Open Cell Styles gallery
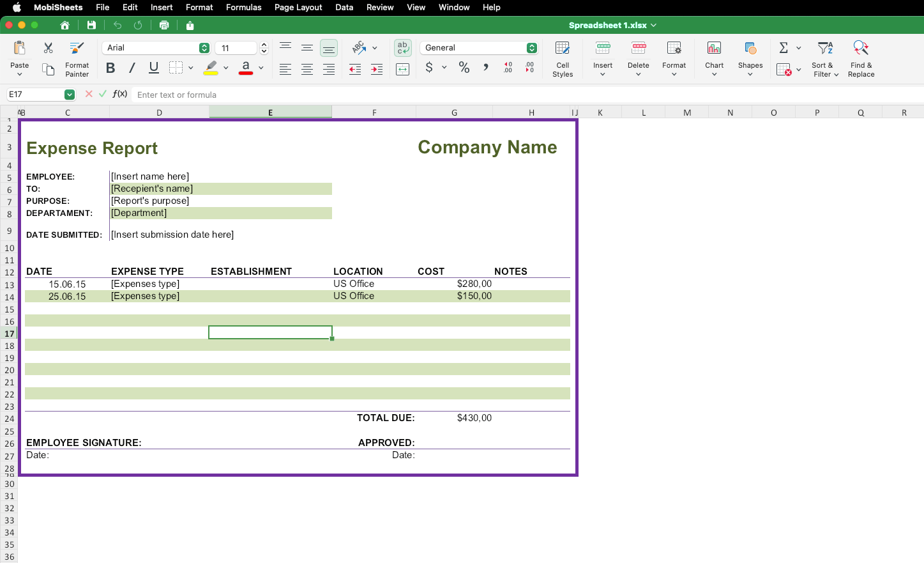Image resolution: width=924 pixels, height=563 pixels. [x=562, y=58]
